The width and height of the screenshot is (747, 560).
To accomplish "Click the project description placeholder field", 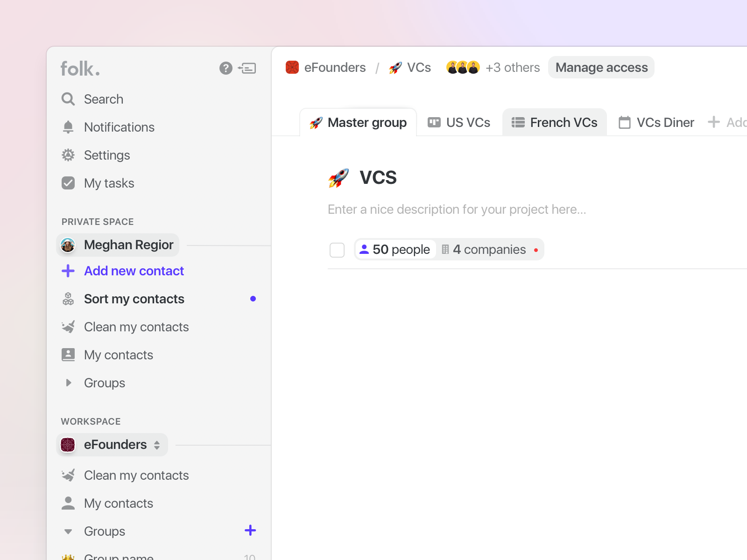I will click(457, 210).
